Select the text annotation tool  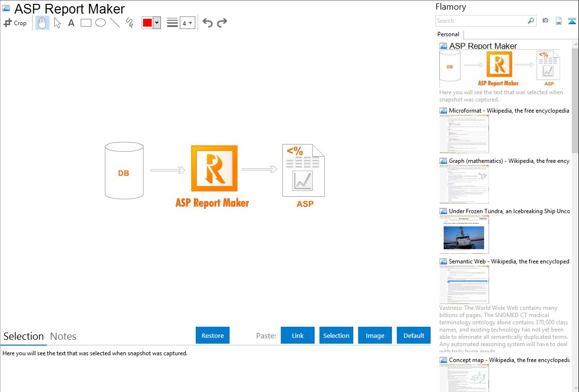(x=71, y=23)
